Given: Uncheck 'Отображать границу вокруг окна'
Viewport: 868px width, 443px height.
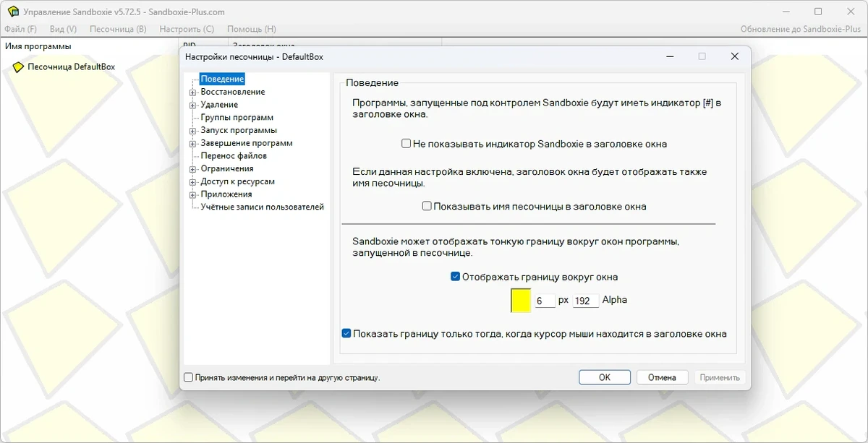Looking at the screenshot, I should pos(455,277).
